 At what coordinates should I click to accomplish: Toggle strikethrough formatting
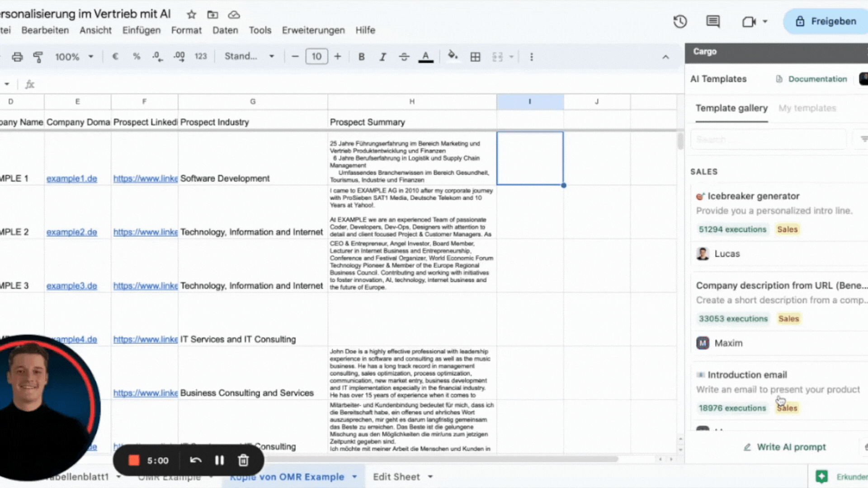tap(404, 57)
